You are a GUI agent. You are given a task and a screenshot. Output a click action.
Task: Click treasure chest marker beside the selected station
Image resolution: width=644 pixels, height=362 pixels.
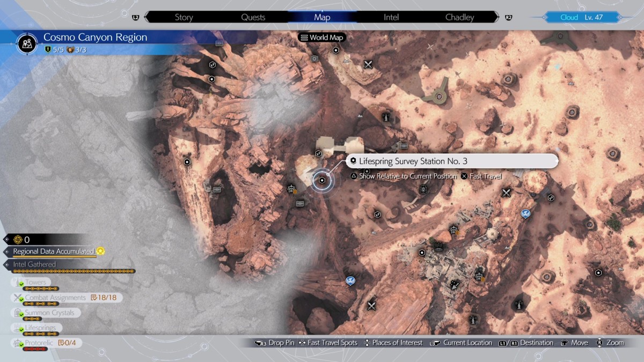[x=301, y=203]
